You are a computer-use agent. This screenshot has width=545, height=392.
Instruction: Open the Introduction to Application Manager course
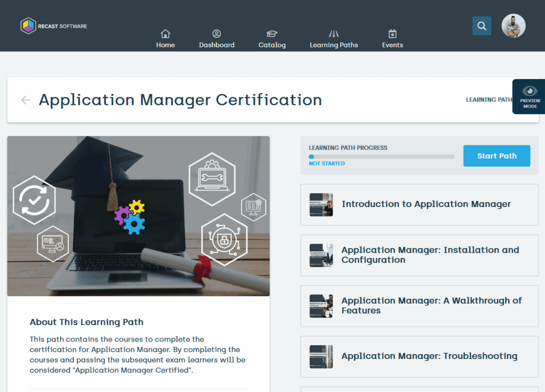point(426,204)
